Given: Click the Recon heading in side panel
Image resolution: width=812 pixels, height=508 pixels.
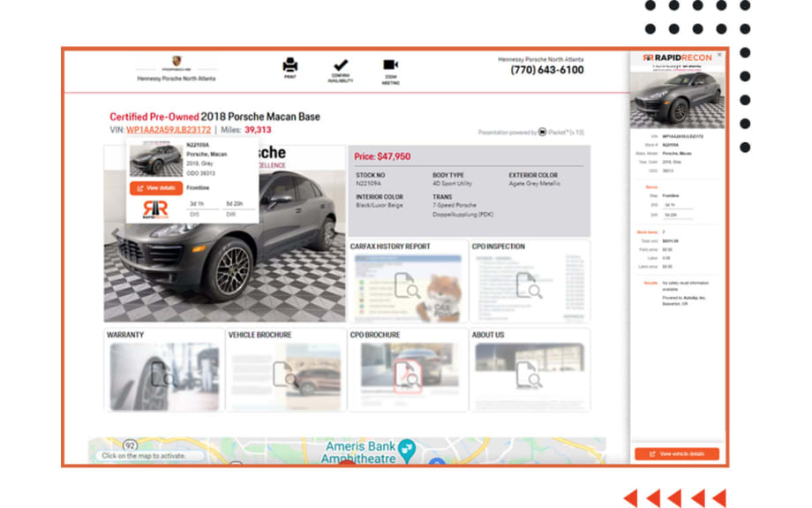Looking at the screenshot, I should point(651,187).
